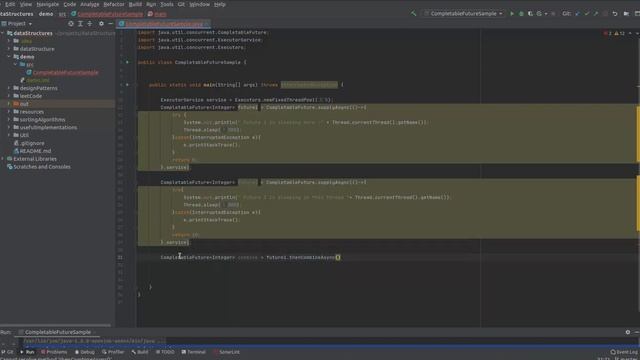
Task: Click the warnings count triangle in editor
Action: click(619, 33)
